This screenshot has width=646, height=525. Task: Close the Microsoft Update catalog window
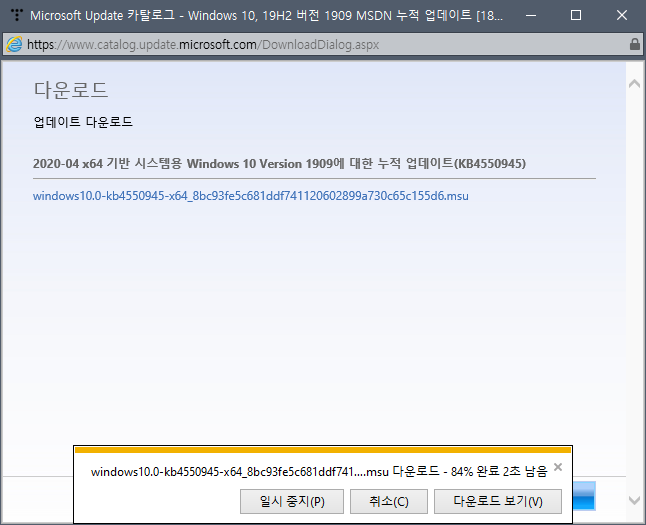[622, 16]
